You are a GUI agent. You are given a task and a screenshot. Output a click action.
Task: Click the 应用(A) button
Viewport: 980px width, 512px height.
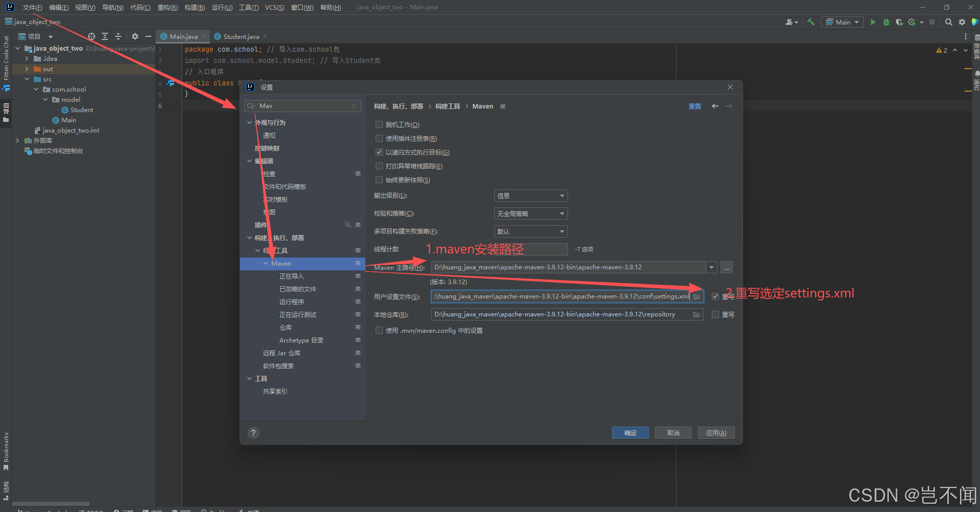tap(716, 433)
